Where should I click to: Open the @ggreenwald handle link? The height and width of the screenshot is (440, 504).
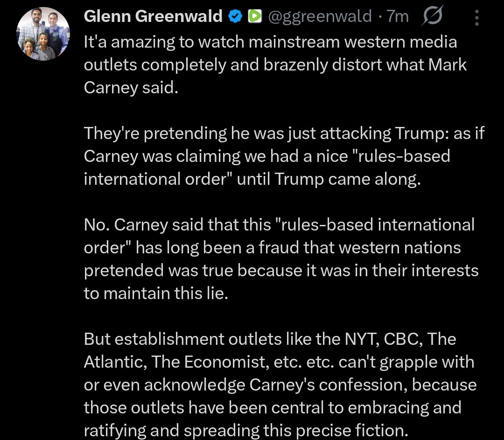pyautogui.click(x=320, y=17)
